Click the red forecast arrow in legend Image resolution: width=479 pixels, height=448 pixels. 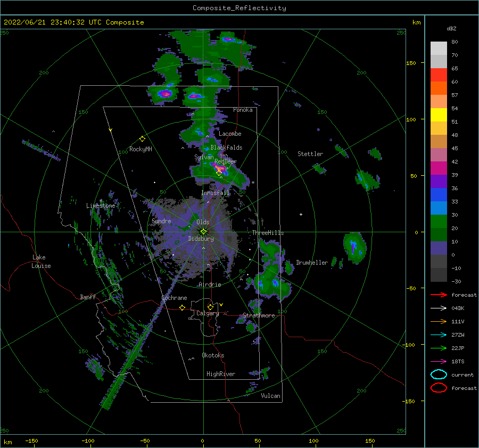[x=439, y=295]
